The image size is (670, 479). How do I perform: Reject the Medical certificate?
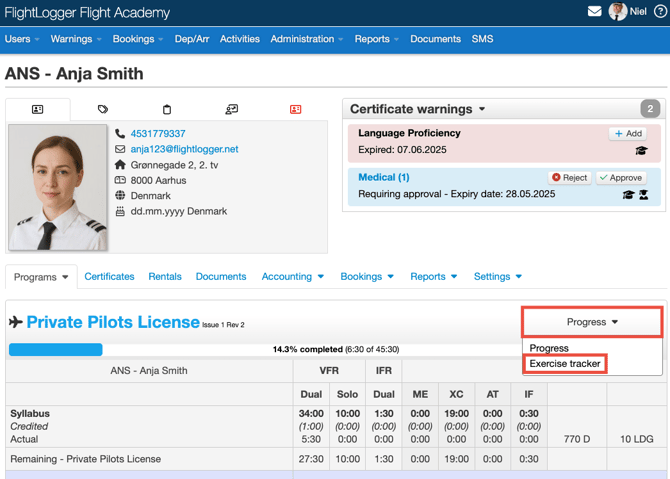[x=570, y=177]
